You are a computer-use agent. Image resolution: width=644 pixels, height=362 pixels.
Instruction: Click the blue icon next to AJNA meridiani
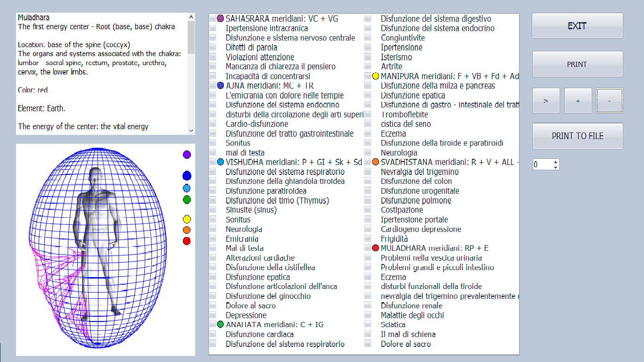click(220, 86)
